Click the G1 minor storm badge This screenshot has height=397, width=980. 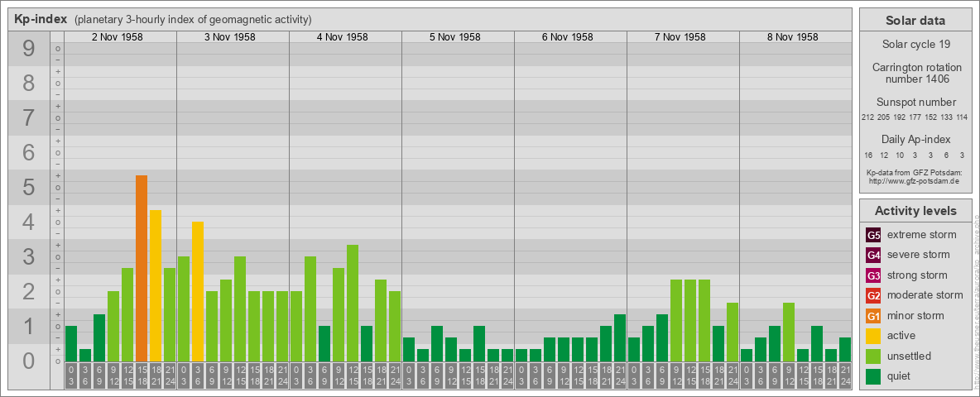(x=873, y=316)
